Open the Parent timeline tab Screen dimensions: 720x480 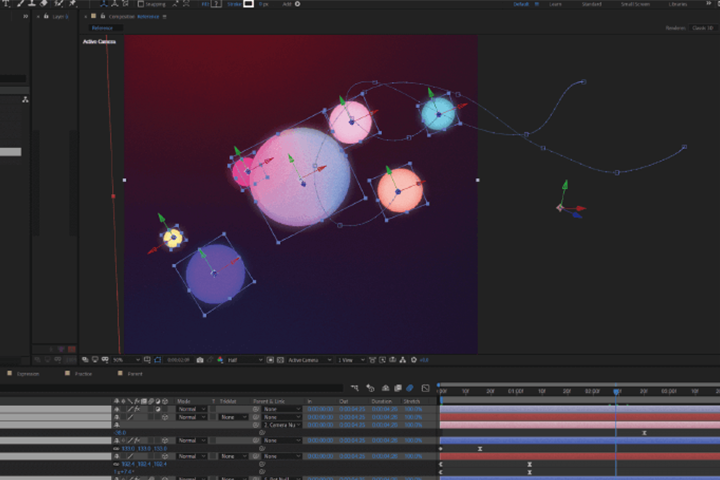(135, 374)
